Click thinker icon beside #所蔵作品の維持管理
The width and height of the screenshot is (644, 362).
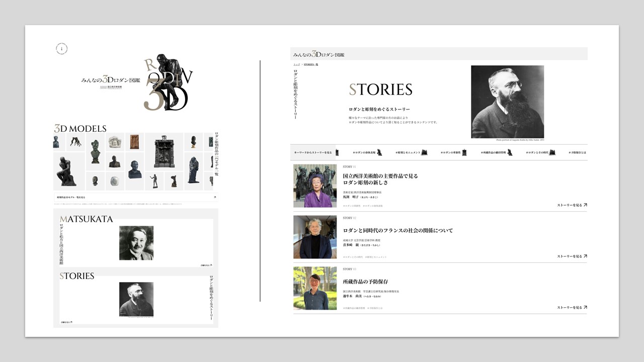click(510, 152)
